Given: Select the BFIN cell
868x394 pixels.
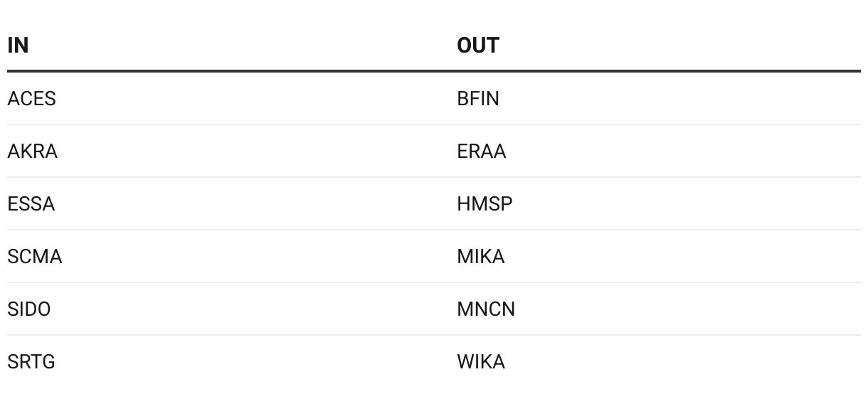Looking at the screenshot, I should point(478,99).
